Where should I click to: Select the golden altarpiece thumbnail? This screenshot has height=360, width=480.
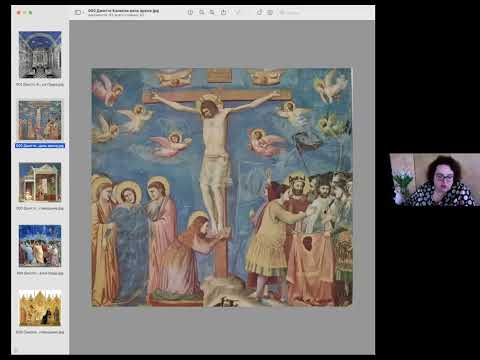[x=40, y=308]
